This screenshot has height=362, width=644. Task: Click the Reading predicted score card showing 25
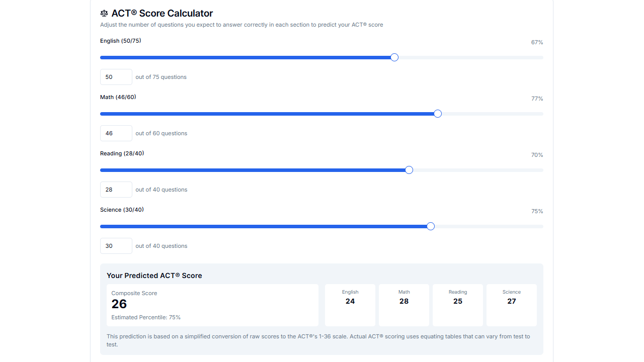[x=458, y=305]
